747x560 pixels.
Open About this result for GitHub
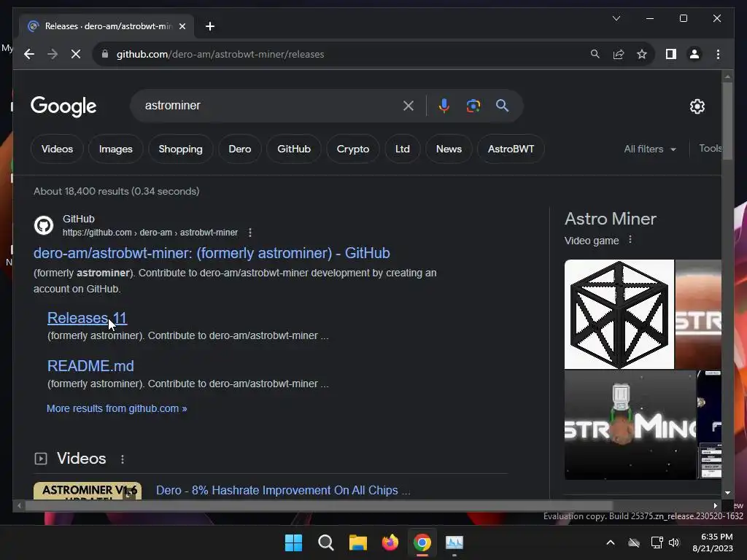pyautogui.click(x=250, y=233)
